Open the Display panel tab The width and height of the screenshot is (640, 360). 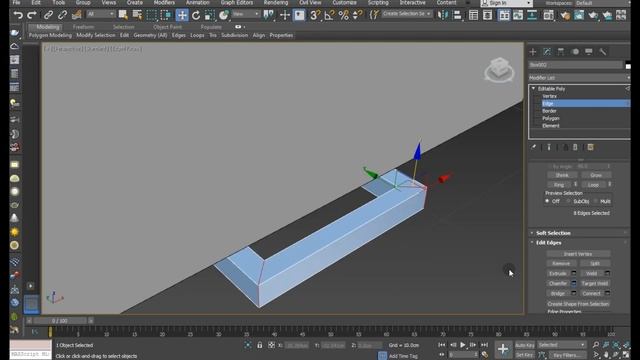(589, 51)
